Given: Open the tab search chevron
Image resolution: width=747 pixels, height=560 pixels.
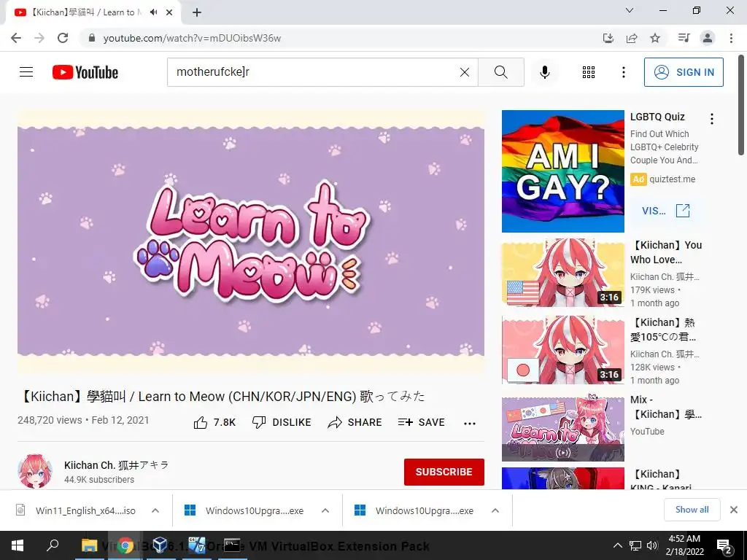Looking at the screenshot, I should coord(630,10).
